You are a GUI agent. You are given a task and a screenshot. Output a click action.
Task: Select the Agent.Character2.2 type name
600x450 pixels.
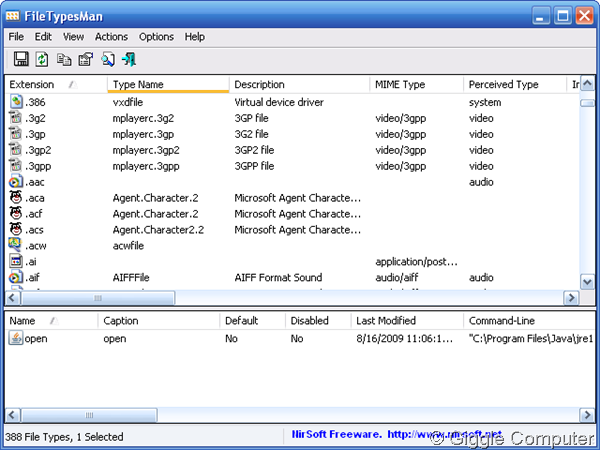coord(158,230)
